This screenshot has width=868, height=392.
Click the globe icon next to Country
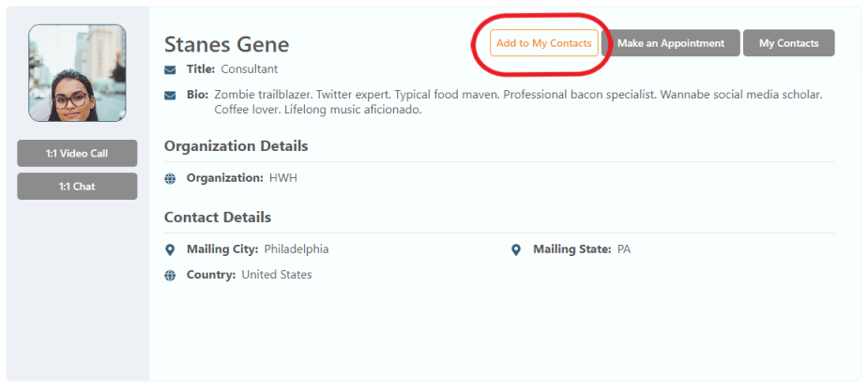tap(170, 276)
